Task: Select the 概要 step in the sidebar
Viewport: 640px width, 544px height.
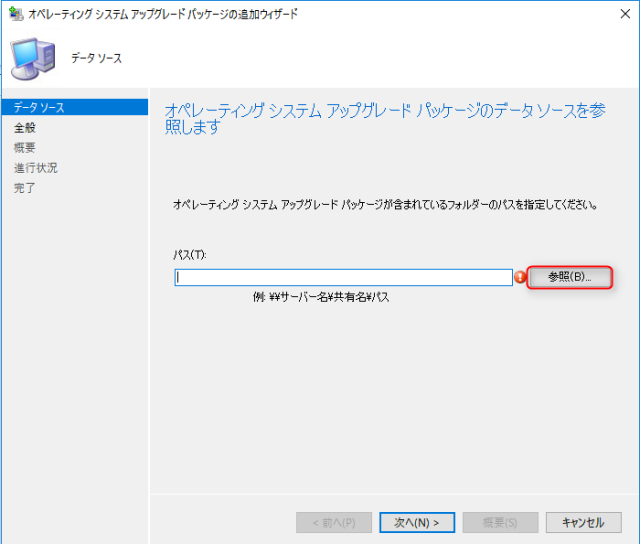Action: [x=25, y=148]
